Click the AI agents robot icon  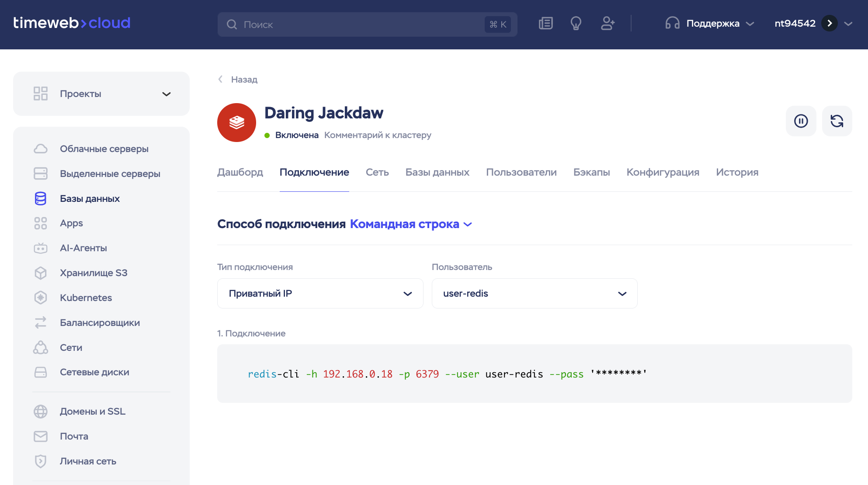point(41,248)
